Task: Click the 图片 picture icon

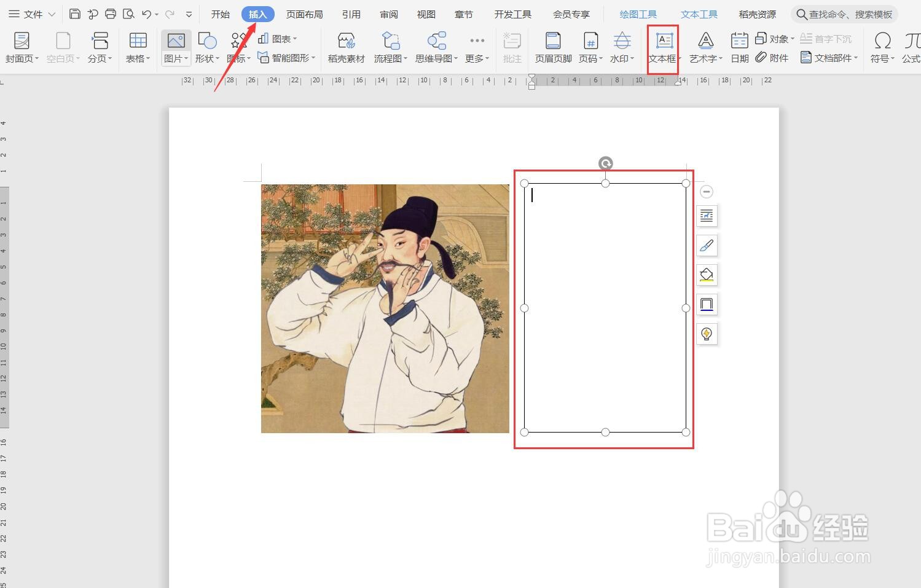Action: coord(176,41)
